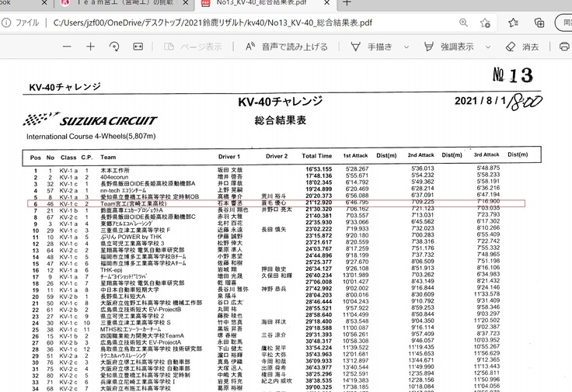Open a new browser tab
The width and height of the screenshot is (572, 392).
(x=346, y=3)
